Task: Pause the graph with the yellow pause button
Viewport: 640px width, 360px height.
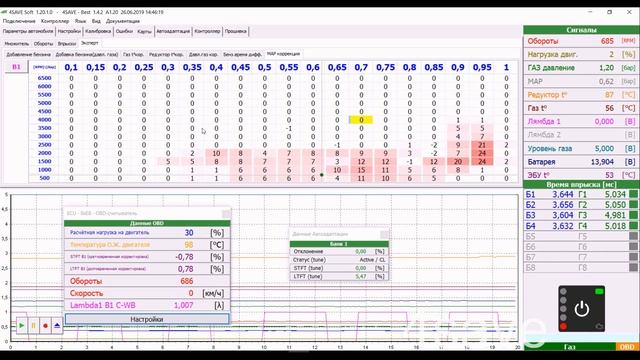Action: pos(33,326)
